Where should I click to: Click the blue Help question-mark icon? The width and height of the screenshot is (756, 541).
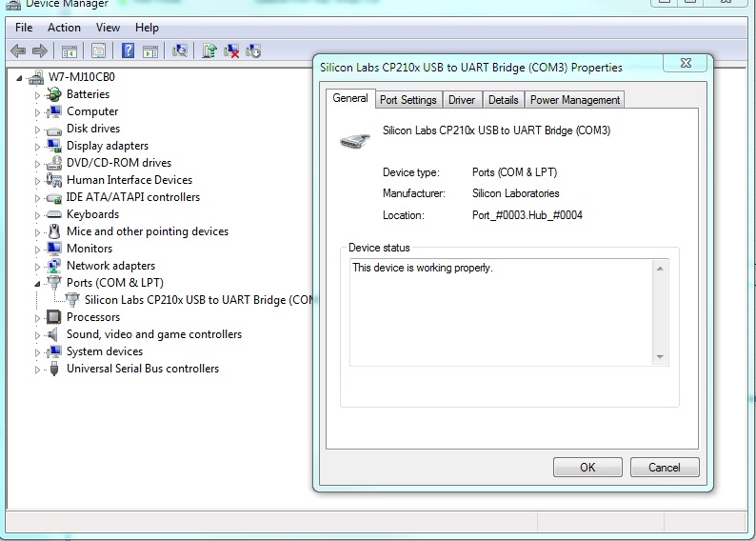click(x=128, y=50)
